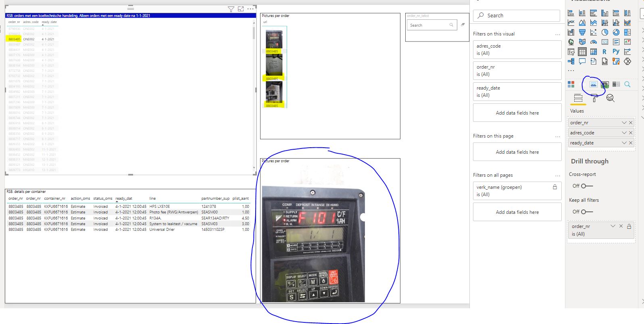The height and width of the screenshot is (324, 644).
Task: Select the scatter chart visualization icon
Action: pos(593,32)
